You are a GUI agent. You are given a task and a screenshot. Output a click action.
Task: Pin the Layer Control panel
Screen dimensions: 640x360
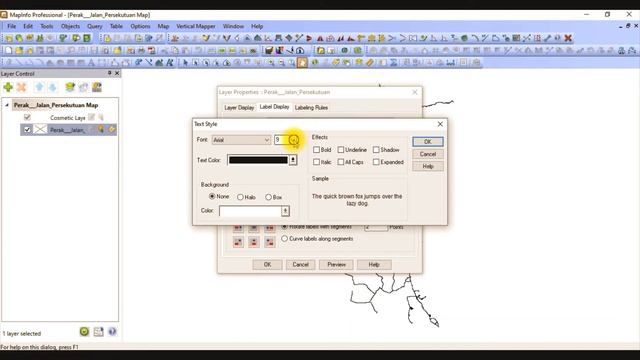coord(109,73)
